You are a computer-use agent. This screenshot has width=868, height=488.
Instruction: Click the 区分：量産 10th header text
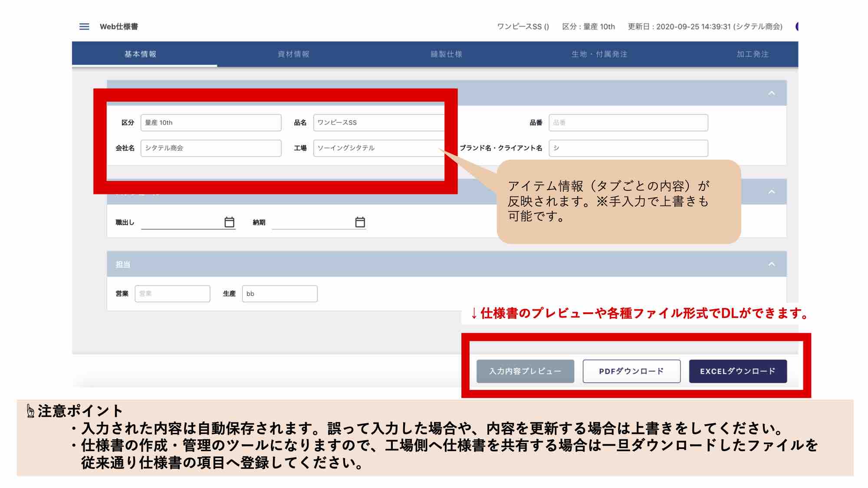tap(589, 26)
